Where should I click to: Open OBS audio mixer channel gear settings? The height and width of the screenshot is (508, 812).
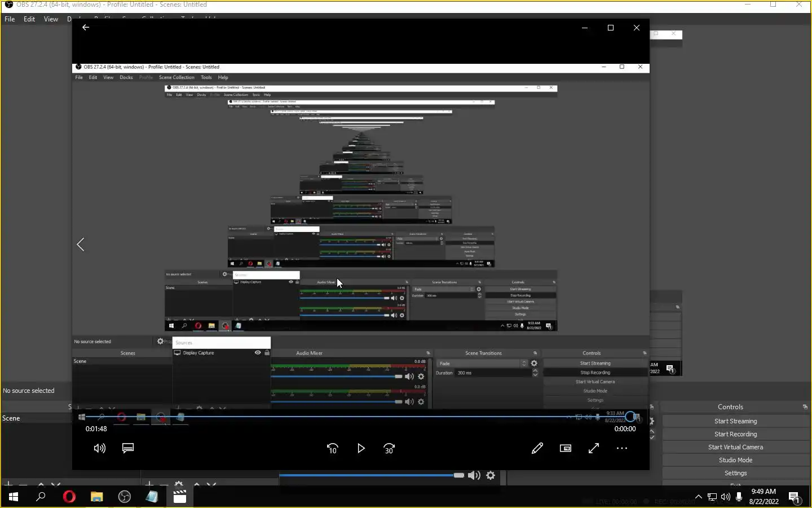pos(491,475)
